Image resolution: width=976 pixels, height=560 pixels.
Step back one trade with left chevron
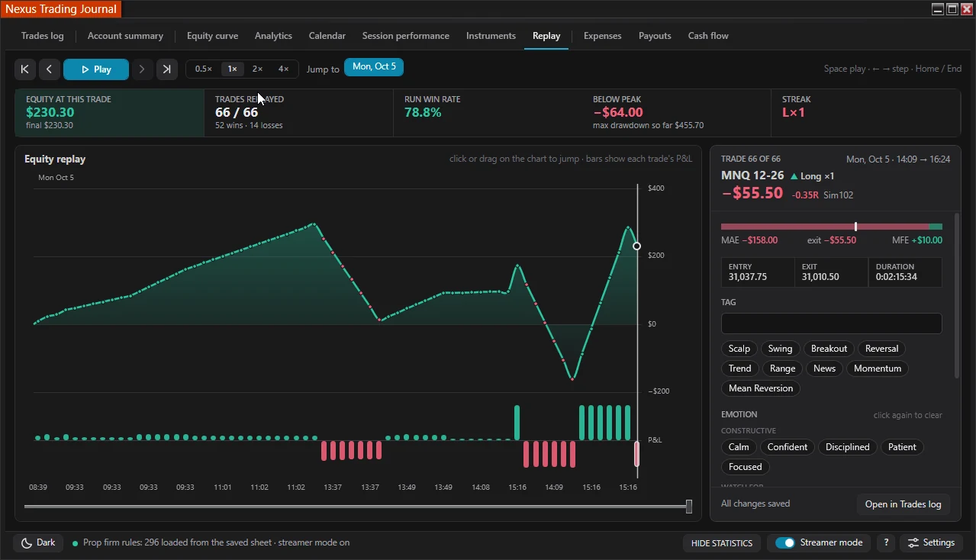(50, 69)
